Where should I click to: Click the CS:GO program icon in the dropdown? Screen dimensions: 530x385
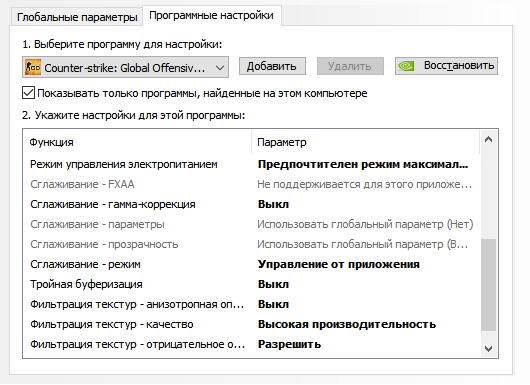[x=33, y=67]
